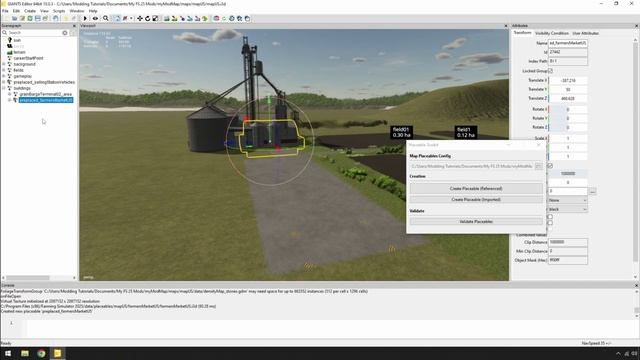This screenshot has height=360, width=640.
Task: Click the Validate Placeables button
Action: pos(476,222)
